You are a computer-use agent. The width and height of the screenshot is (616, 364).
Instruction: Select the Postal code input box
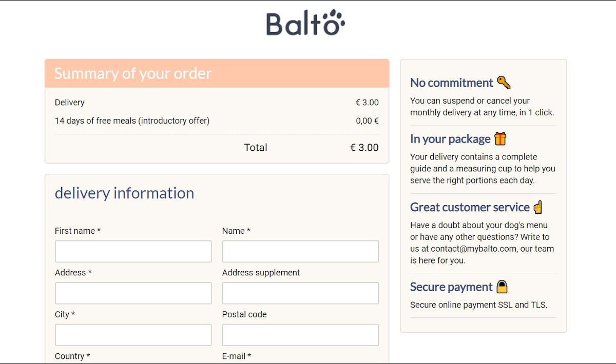pos(300,335)
